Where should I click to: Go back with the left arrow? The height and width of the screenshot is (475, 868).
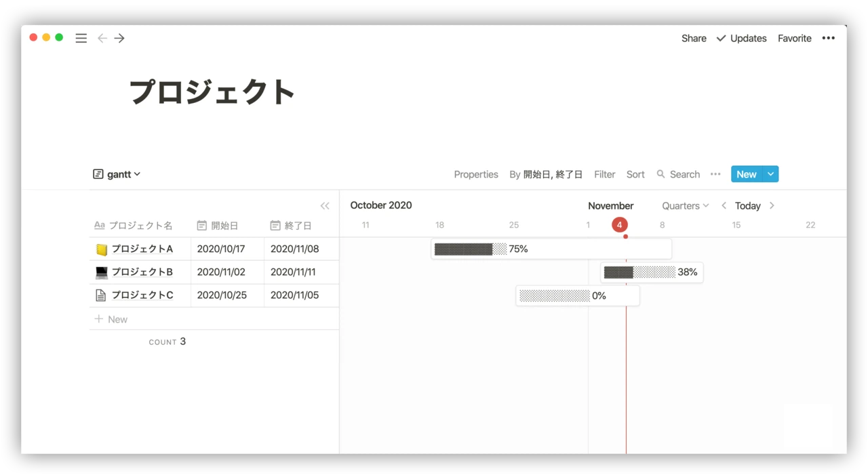point(102,39)
